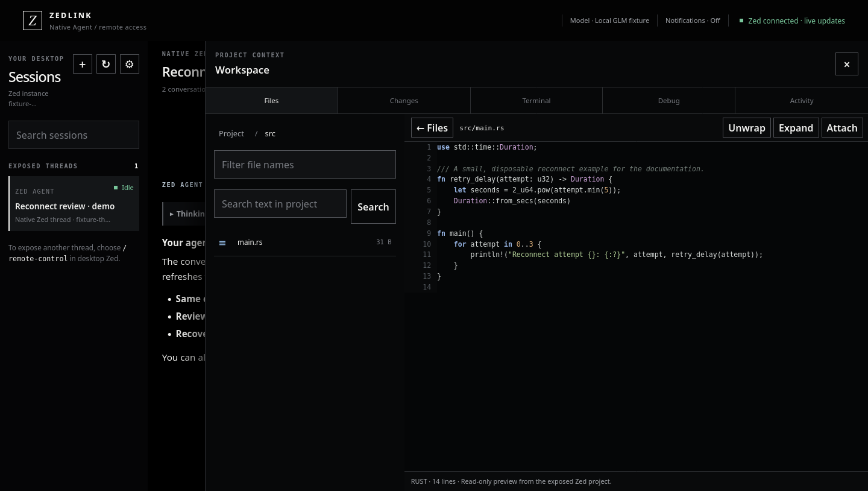Open sessions settings gear
Screen dimensions: 868x491
[130, 64]
